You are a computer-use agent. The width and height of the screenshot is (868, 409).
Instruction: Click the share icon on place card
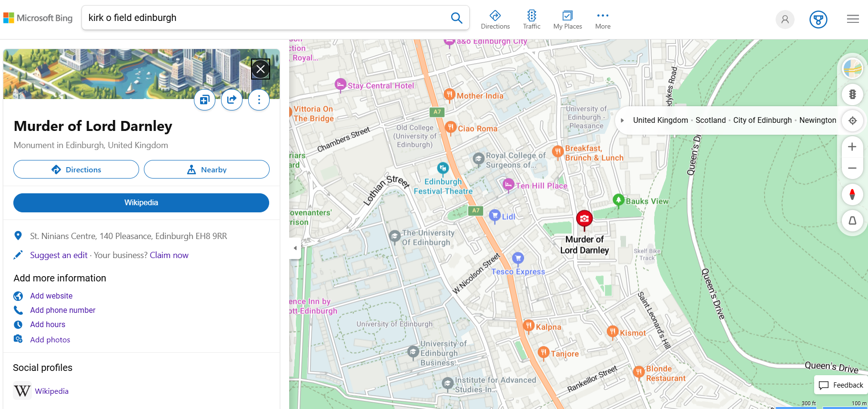[232, 100]
